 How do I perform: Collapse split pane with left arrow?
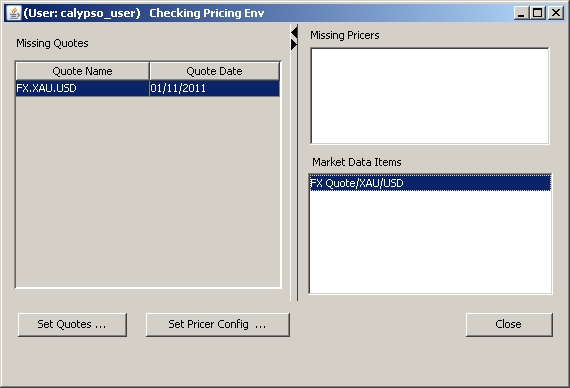click(x=294, y=33)
